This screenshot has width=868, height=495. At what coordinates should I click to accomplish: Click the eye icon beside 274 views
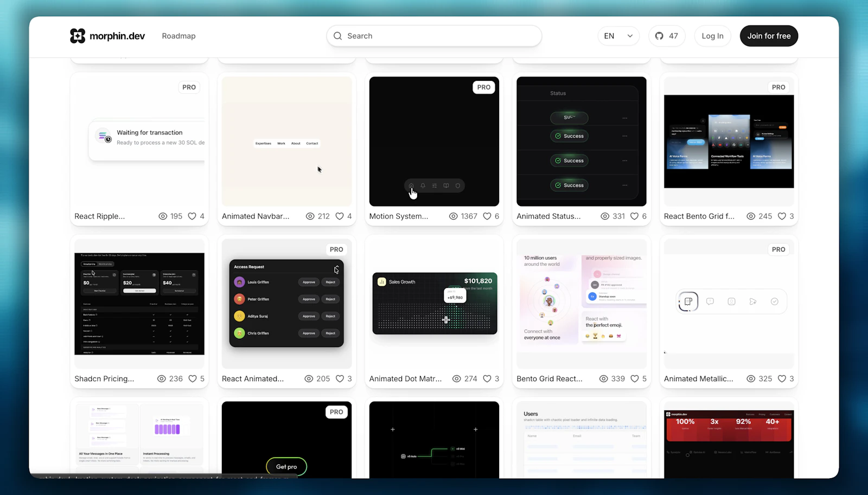coord(457,379)
